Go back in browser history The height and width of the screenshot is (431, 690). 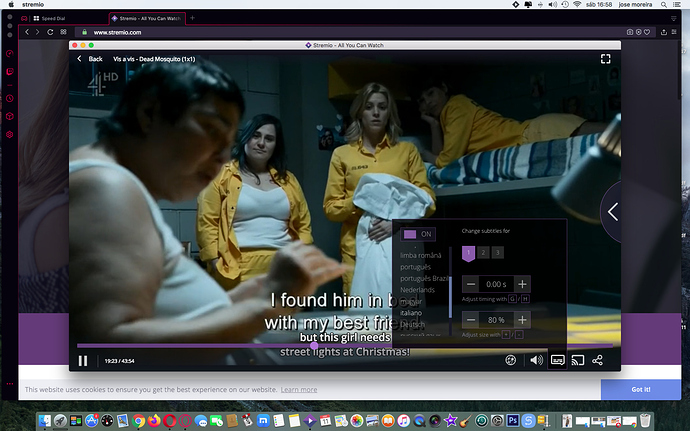coord(27,32)
